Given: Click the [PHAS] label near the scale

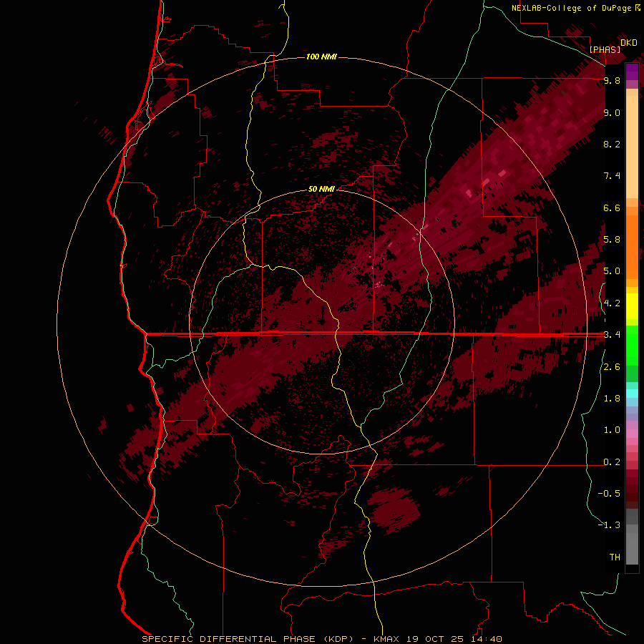Looking at the screenshot, I should pos(605,49).
